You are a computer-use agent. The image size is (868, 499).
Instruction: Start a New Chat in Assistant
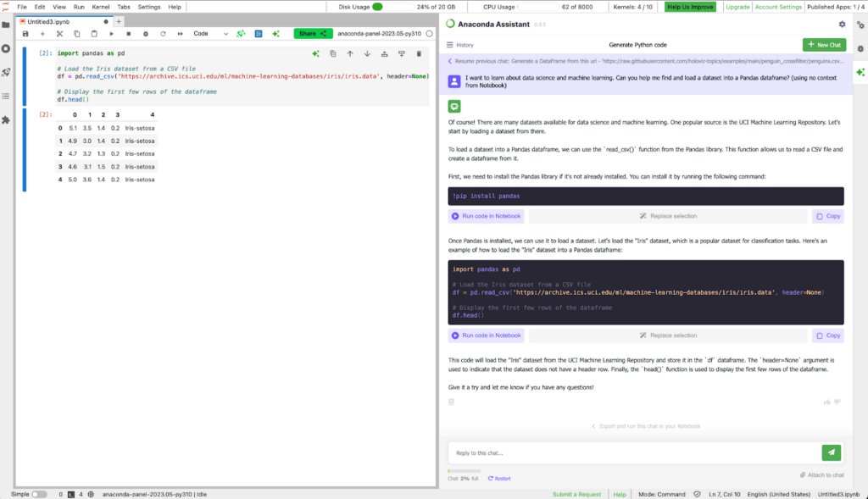point(824,45)
